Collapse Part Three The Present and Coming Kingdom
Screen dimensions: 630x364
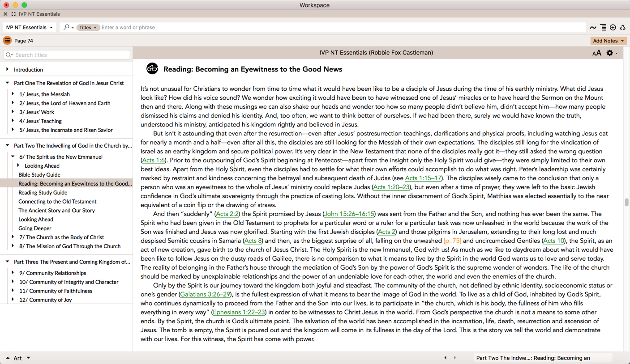(7, 262)
